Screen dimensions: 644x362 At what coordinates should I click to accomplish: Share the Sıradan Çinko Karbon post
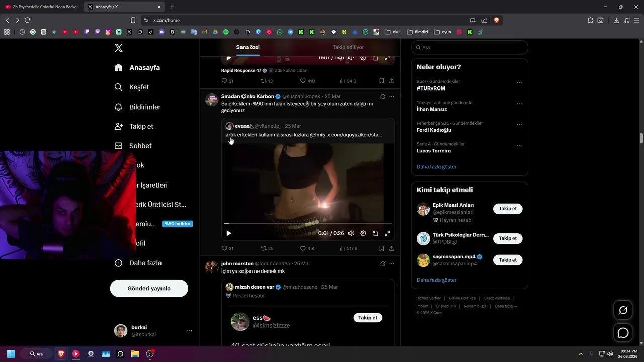point(391,248)
